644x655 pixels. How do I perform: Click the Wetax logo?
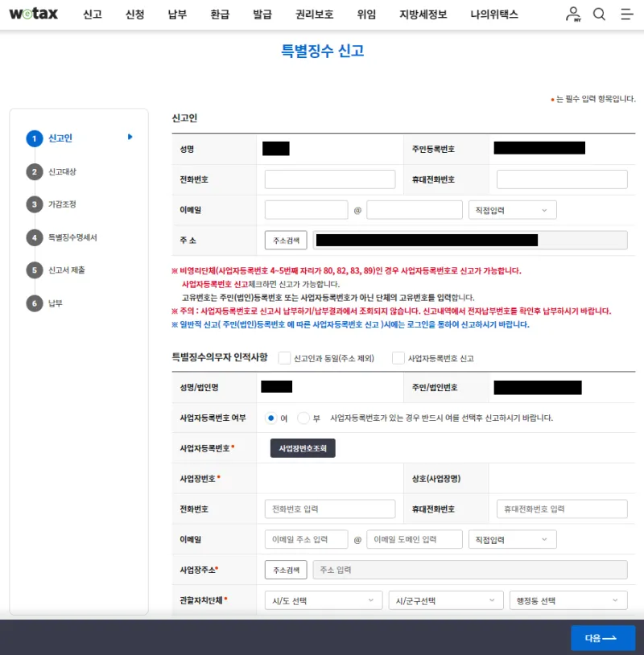(x=35, y=14)
